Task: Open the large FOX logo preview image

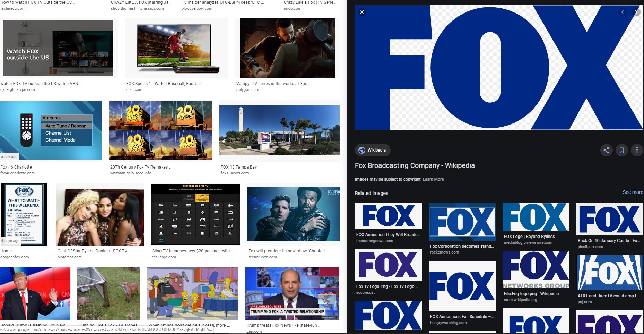Action: pos(499,68)
